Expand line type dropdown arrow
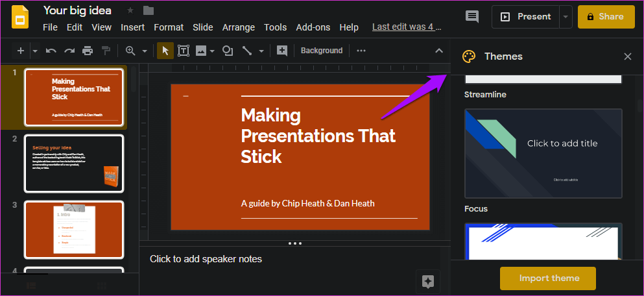Screen dimensions: 644x296 261,51
